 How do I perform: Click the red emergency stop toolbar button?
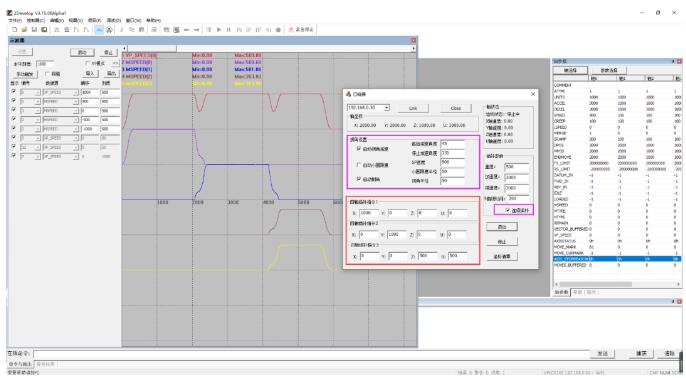(x=301, y=30)
